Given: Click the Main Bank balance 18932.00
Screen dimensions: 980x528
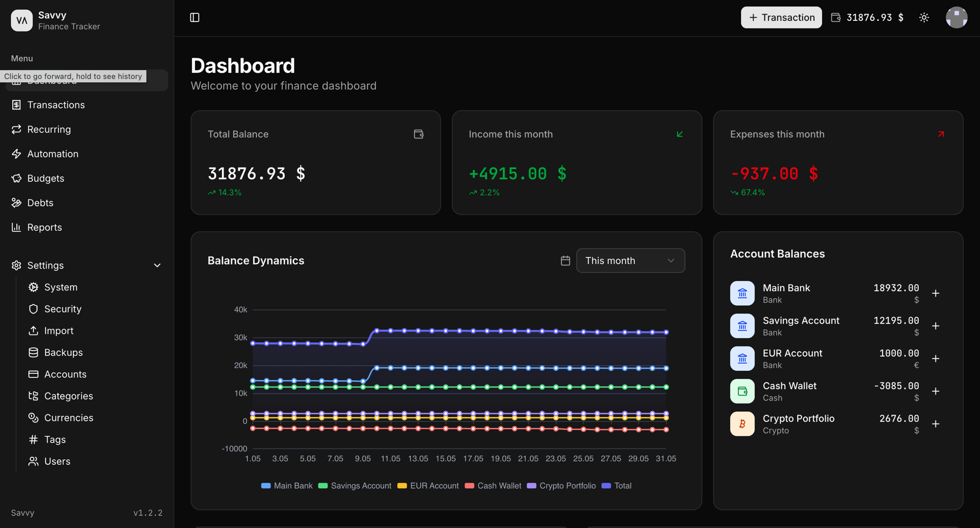Looking at the screenshot, I should click(x=896, y=288).
